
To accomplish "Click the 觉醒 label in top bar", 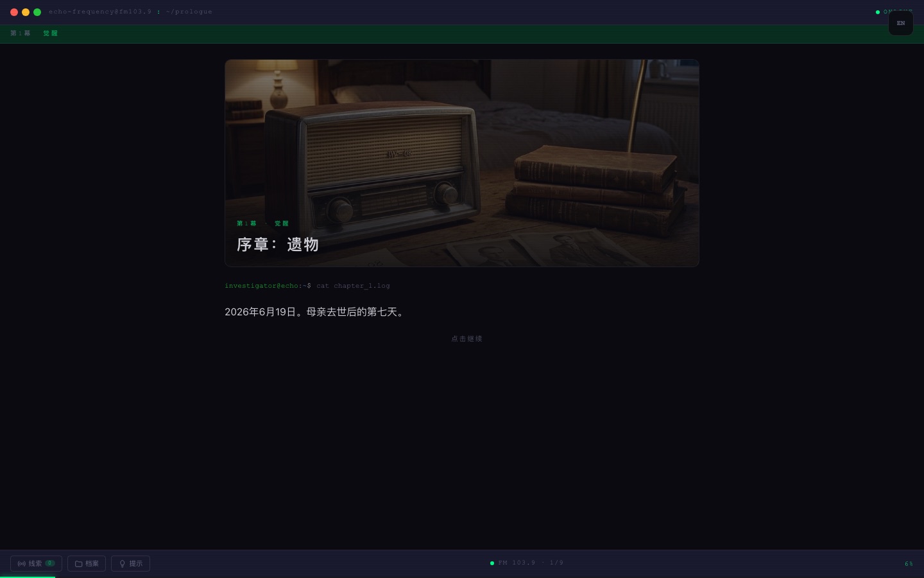I will [x=51, y=33].
